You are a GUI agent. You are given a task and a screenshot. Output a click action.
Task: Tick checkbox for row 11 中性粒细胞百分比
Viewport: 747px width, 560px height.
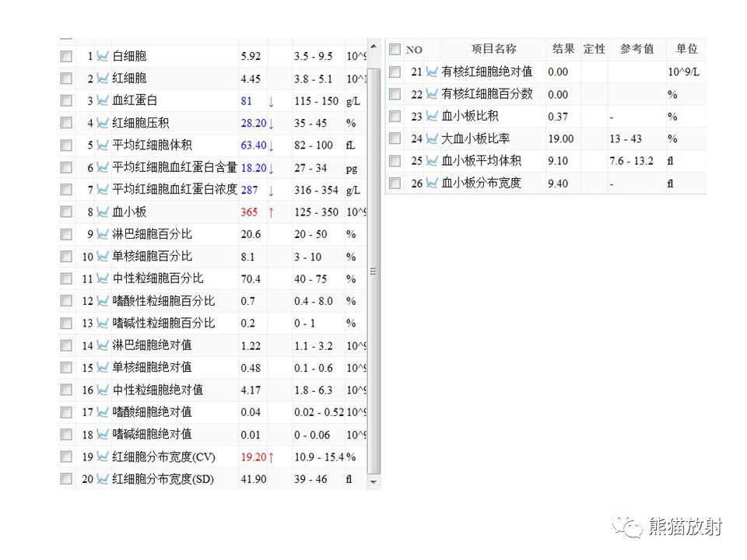tap(66, 278)
